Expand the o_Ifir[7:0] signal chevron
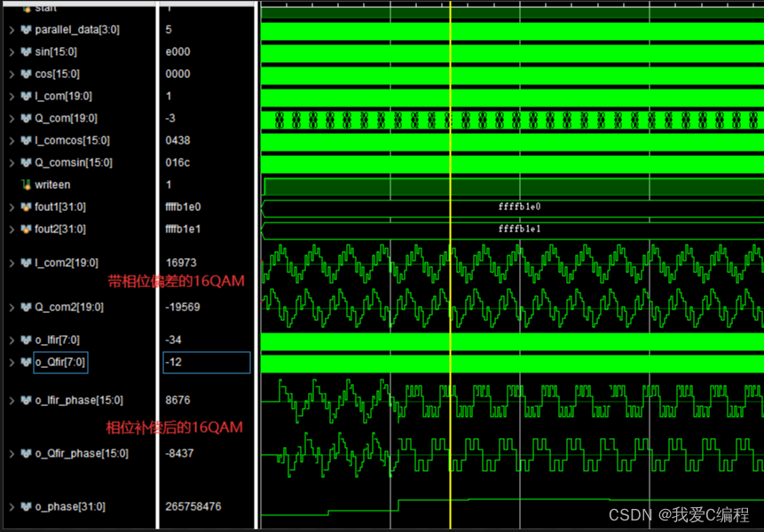The image size is (764, 532). (12, 340)
